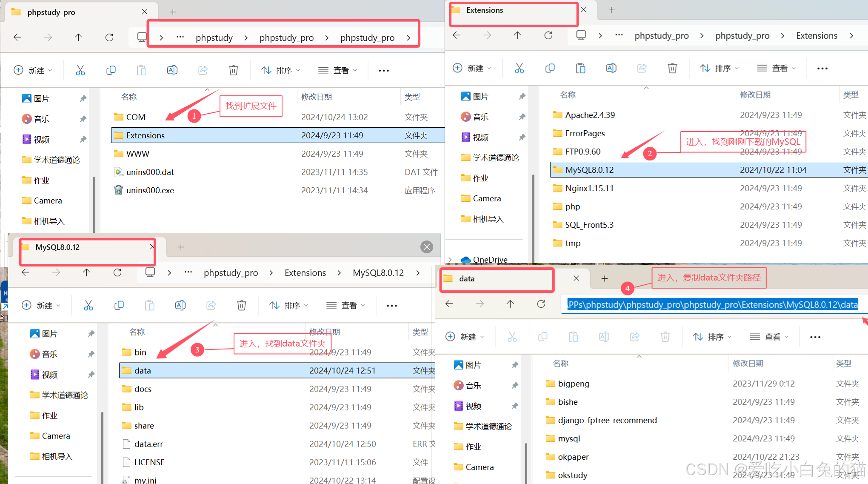868x484 pixels.
Task: Click refresh icon in MySQL8.0.12 window
Action: [x=117, y=272]
